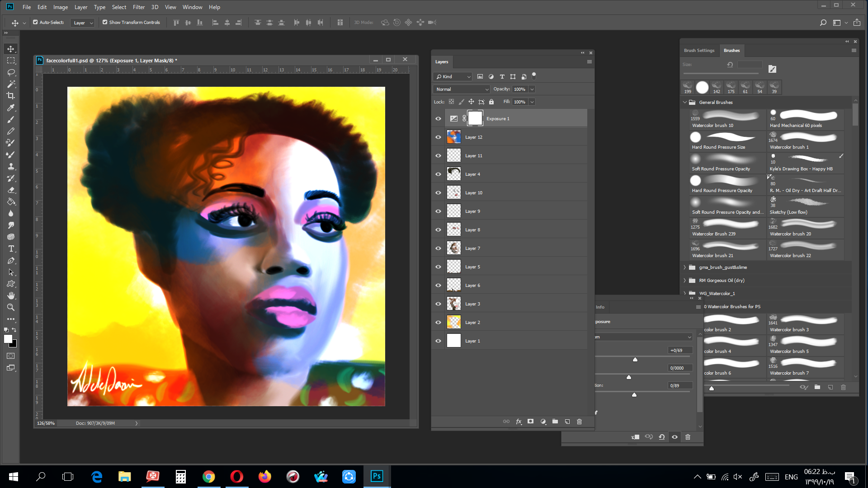
Task: Select Kyle's Drawing Box - Happy HB brush
Action: pyautogui.click(x=806, y=163)
